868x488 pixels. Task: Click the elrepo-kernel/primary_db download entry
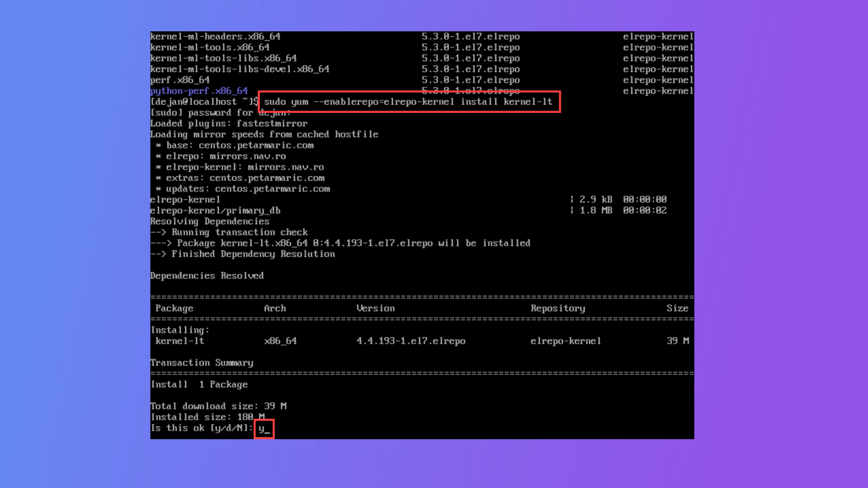pyautogui.click(x=216, y=211)
